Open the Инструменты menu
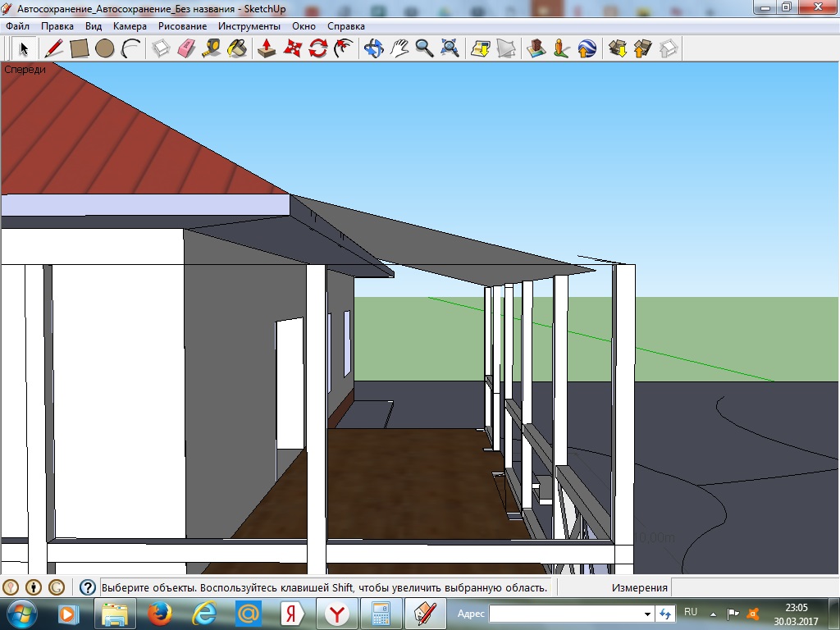 249,26
